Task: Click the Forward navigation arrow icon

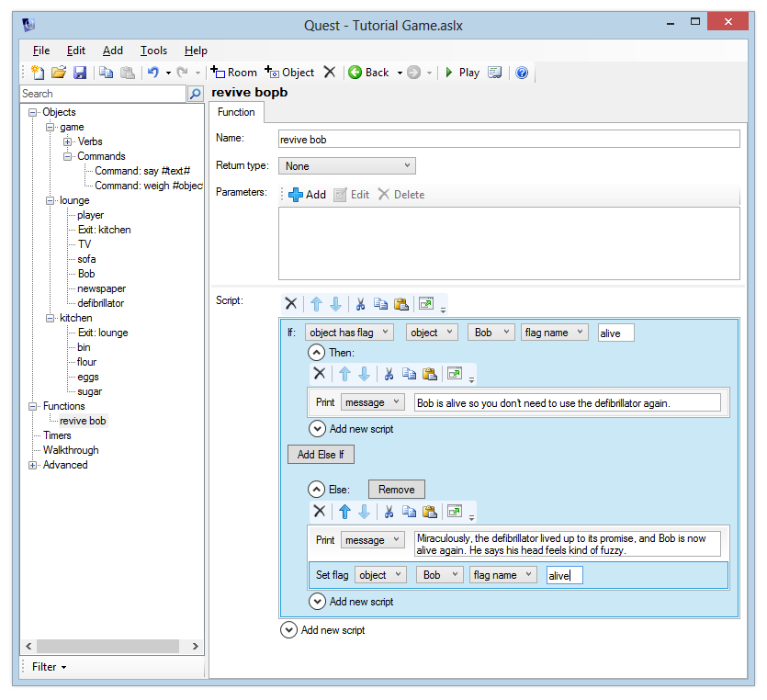Action: click(414, 73)
